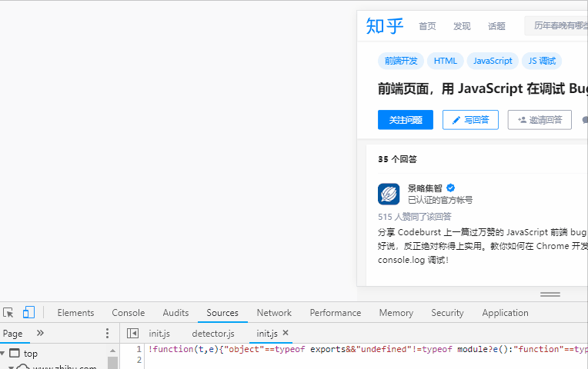The height and width of the screenshot is (369, 588).
Task: Click the JavaScript topic tag
Action: 493,61
